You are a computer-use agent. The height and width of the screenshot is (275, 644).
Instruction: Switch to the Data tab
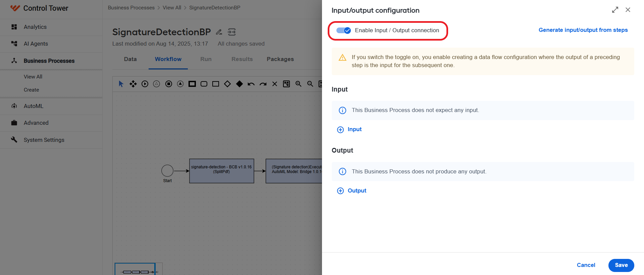[130, 59]
